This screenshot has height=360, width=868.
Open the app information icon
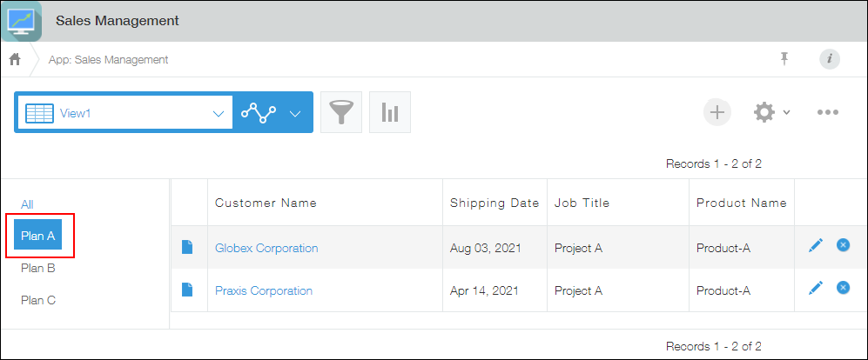(830, 59)
